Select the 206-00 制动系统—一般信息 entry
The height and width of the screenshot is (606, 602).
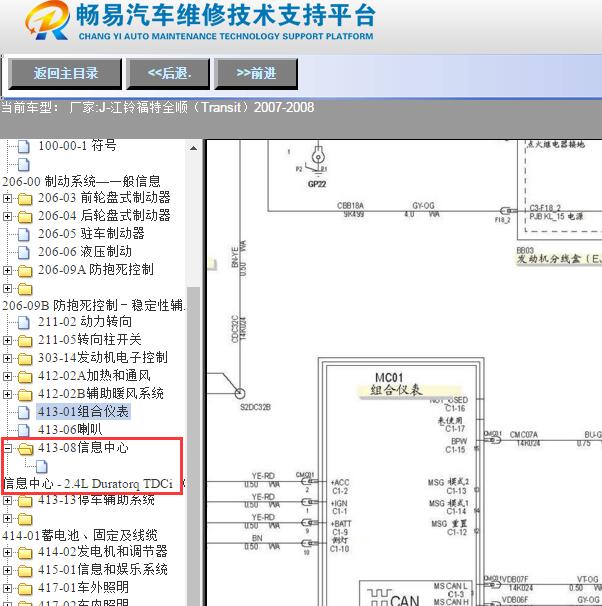(x=81, y=181)
